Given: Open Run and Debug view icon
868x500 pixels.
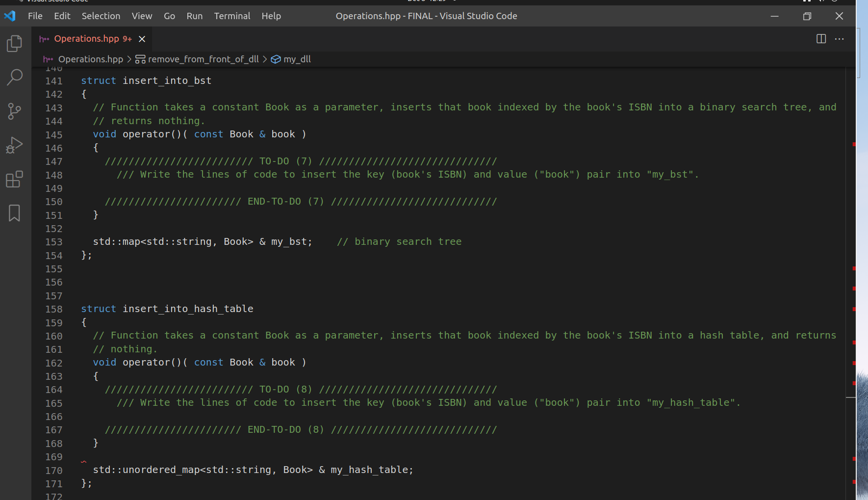Looking at the screenshot, I should tap(15, 145).
